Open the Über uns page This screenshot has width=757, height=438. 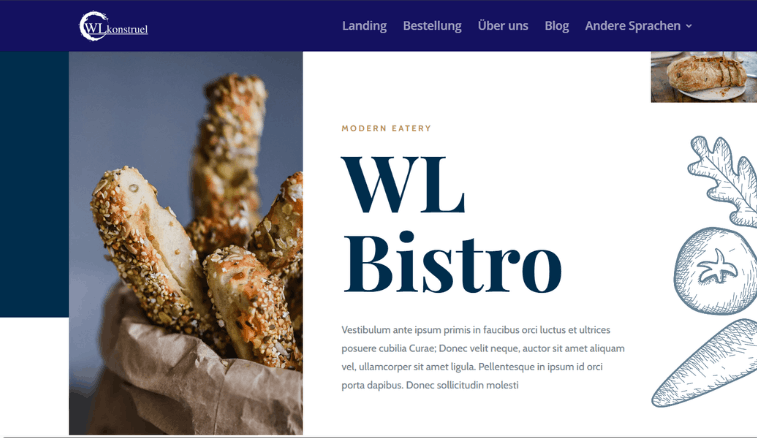pyautogui.click(x=503, y=26)
